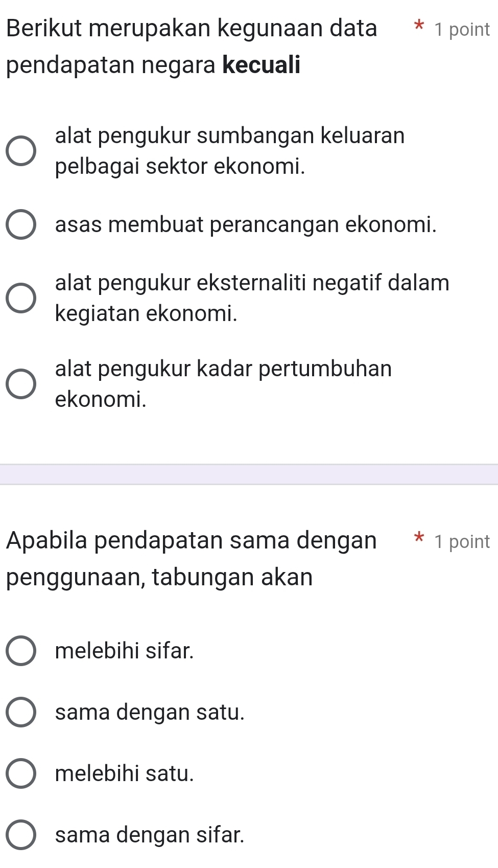Click '1 point' label of pendapatan negara question
The height and width of the screenshot is (868, 498).
pyautogui.click(x=462, y=30)
